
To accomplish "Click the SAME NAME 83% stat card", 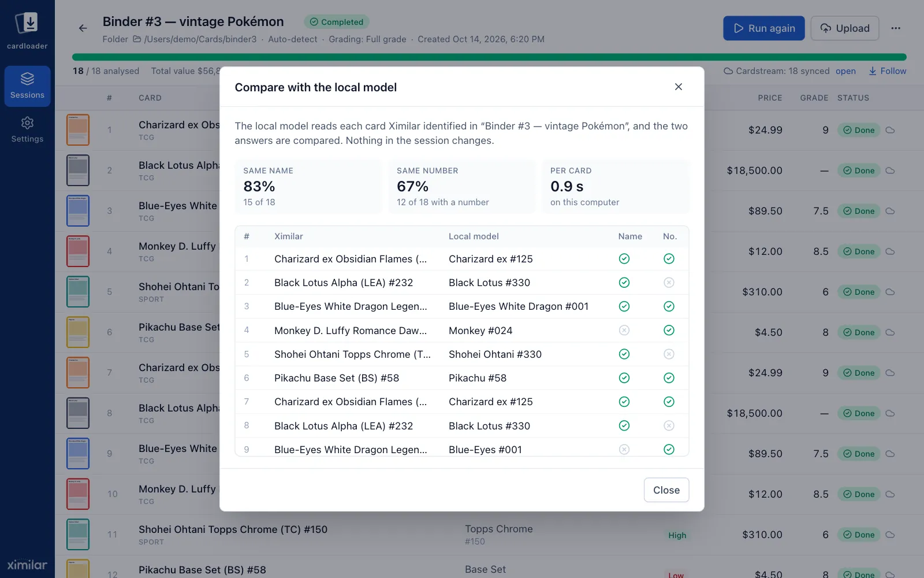I will (308, 187).
